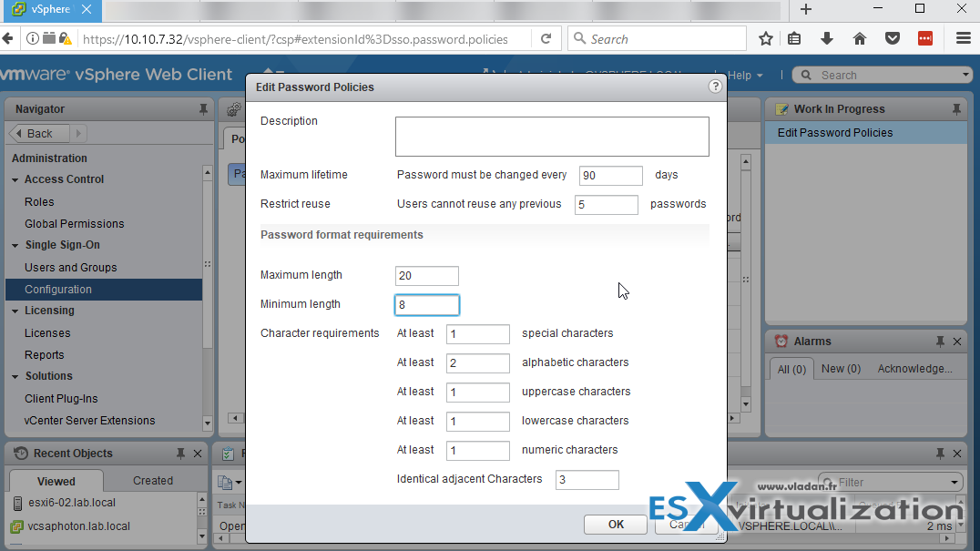Pin the bottom tasks panel
The height and width of the screenshot is (551, 980).
pos(940,454)
